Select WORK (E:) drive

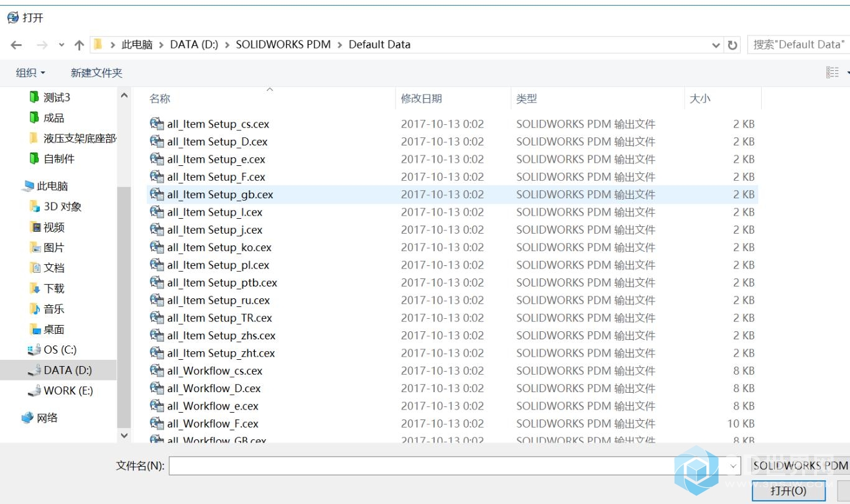point(68,391)
